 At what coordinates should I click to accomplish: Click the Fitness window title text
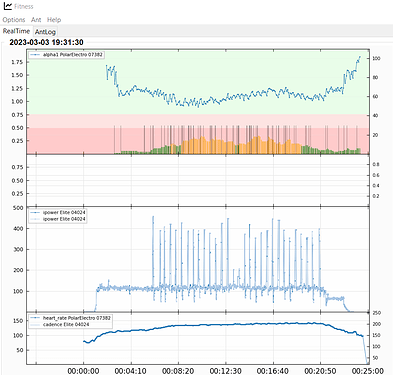pos(24,6)
